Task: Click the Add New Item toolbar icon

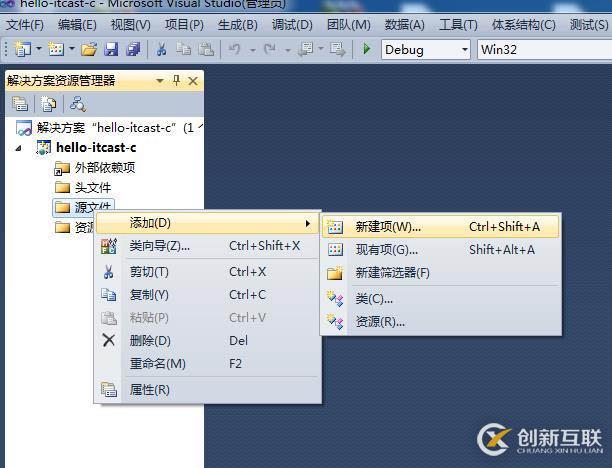Action: 56,50
